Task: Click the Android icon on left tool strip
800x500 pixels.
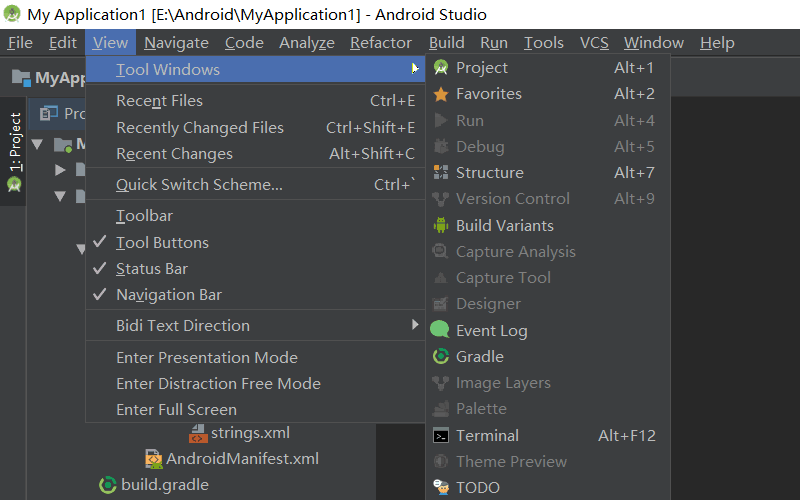Action: pyautogui.click(x=14, y=185)
